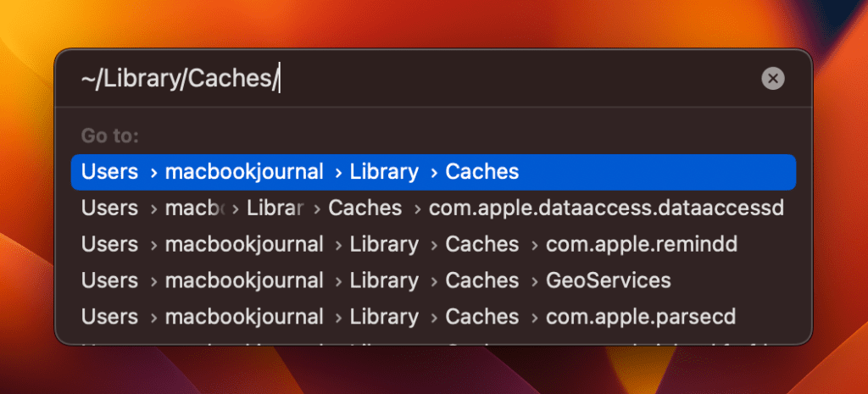Choose the com.apple.parsecd folder suggestion

640,317
